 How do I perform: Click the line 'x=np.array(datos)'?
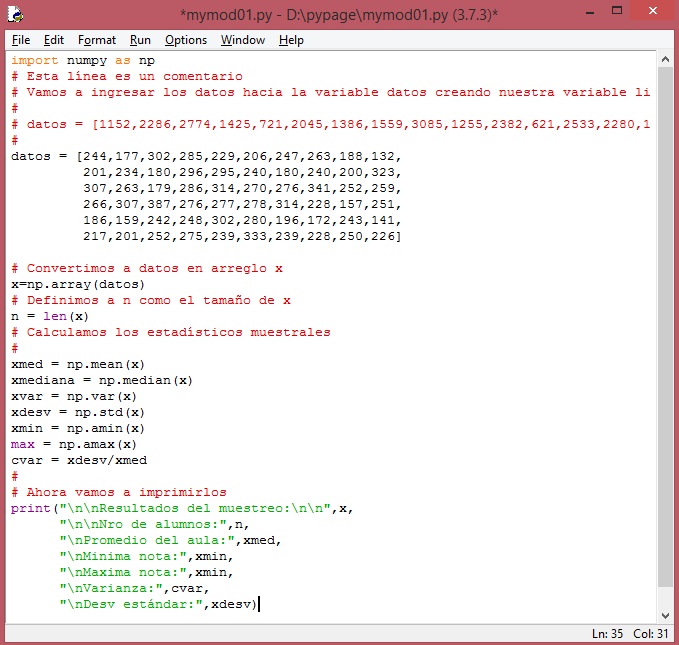tap(78, 284)
